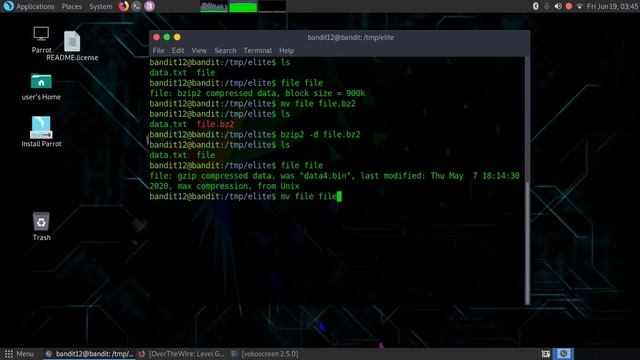The image size is (640, 360).
Task: Click the red file.bz2 text in terminal
Action: tap(215, 124)
